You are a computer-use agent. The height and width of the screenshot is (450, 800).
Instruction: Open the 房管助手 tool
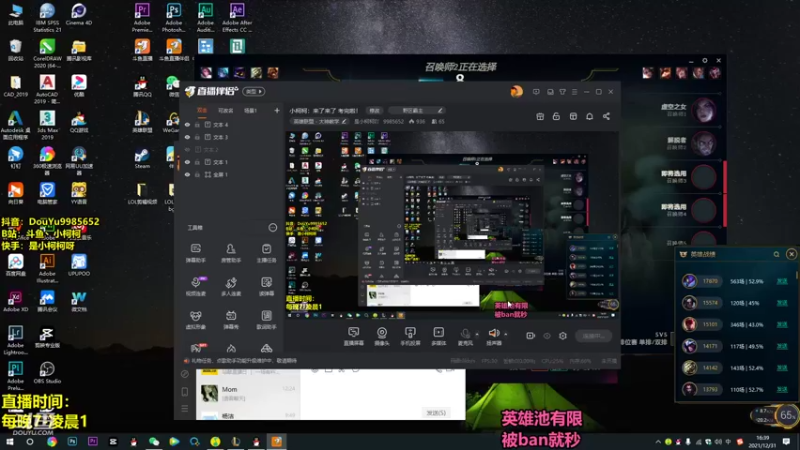pyautogui.click(x=231, y=253)
